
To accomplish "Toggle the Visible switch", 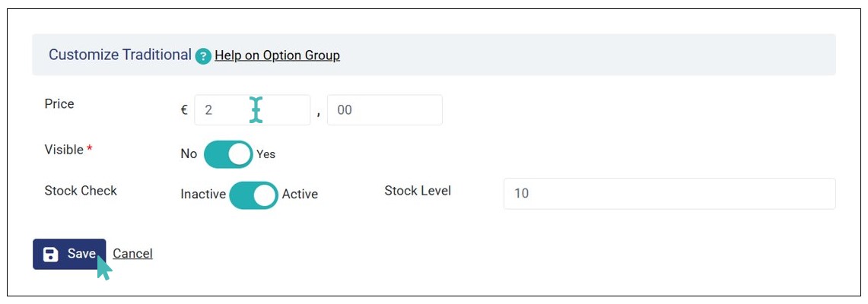I will click(x=228, y=154).
